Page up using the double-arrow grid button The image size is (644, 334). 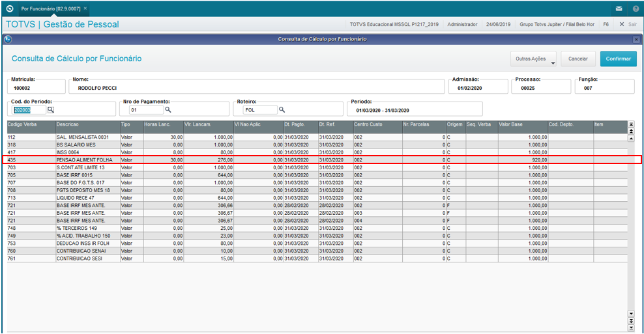pyautogui.click(x=631, y=132)
